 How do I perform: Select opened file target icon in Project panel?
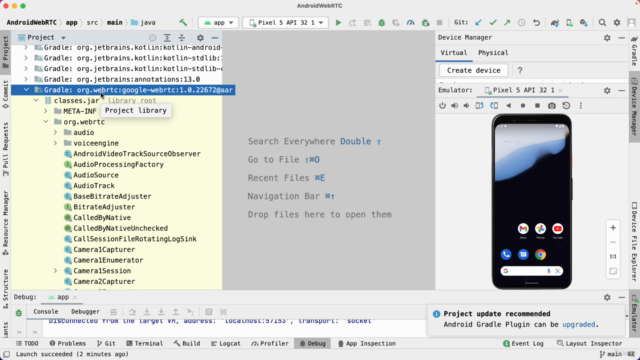(x=153, y=38)
